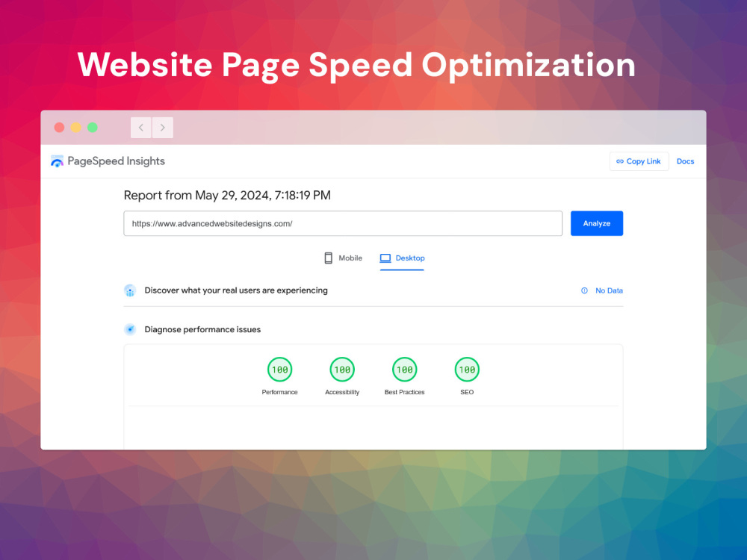Click 'Discover what your real users are experiencing'
Screen dimensions: 747x560
point(236,290)
